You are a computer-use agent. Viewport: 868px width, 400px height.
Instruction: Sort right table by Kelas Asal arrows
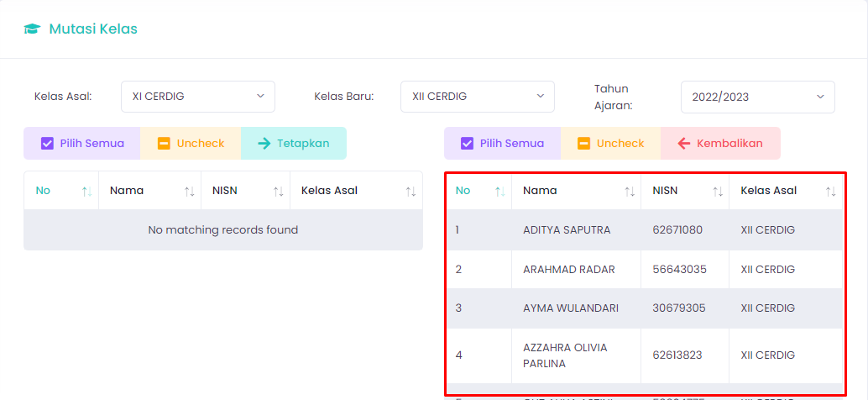[x=830, y=192]
